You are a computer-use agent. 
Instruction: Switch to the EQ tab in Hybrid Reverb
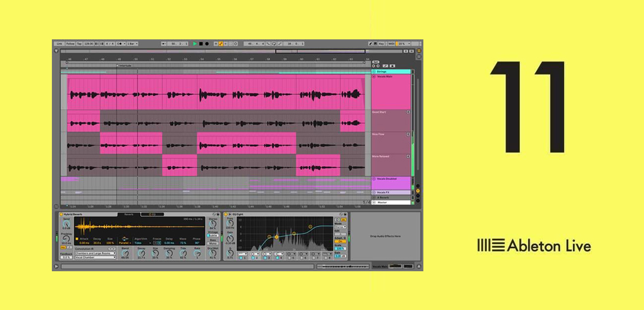point(152,215)
